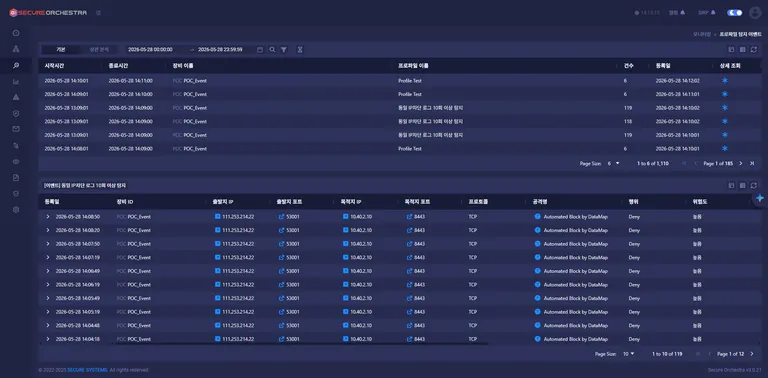This screenshot has height=378, width=768.
Task: Open the chart statistics icon in sidebar
Action: pyautogui.click(x=16, y=81)
